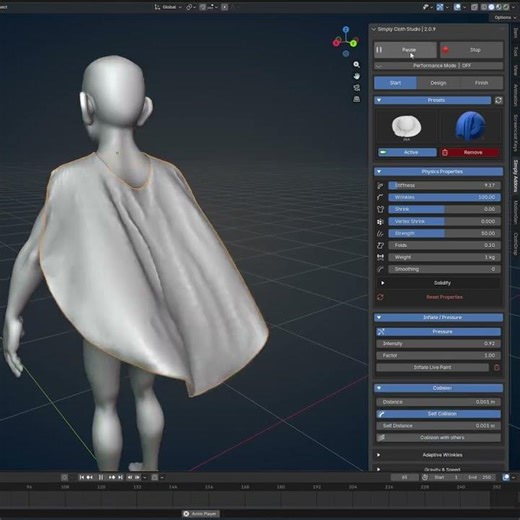
Task: Collapse the Collision section
Action: point(439,388)
